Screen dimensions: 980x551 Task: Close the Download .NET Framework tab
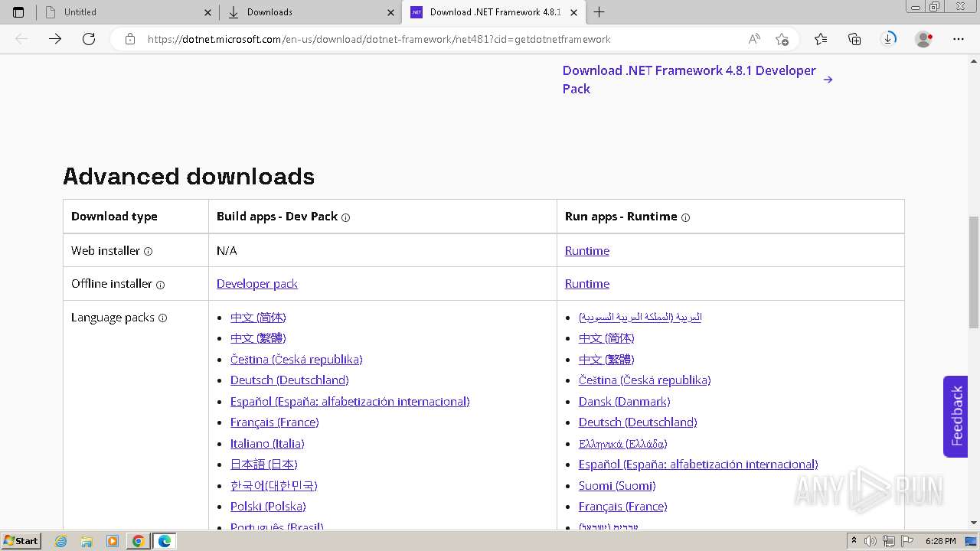tap(573, 12)
